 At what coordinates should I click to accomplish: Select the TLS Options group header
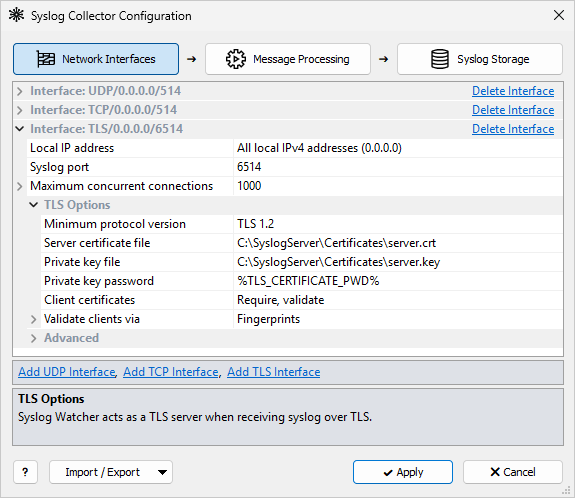(x=77, y=205)
